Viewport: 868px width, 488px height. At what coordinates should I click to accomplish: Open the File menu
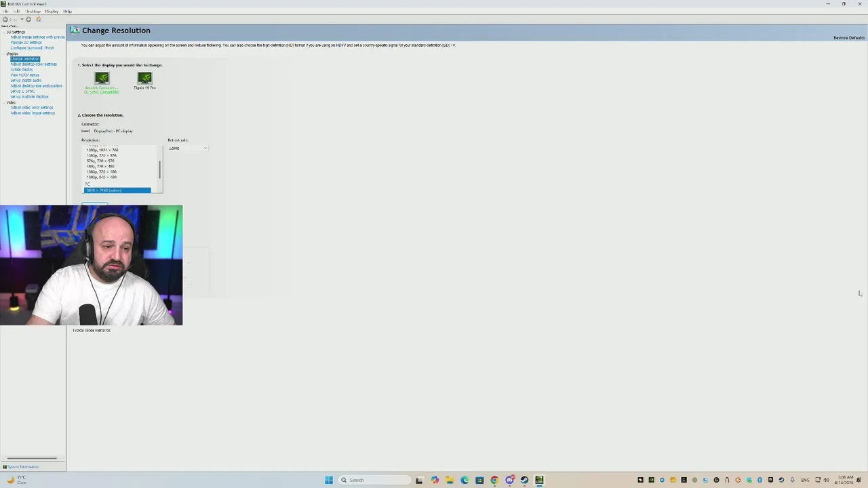5,12
